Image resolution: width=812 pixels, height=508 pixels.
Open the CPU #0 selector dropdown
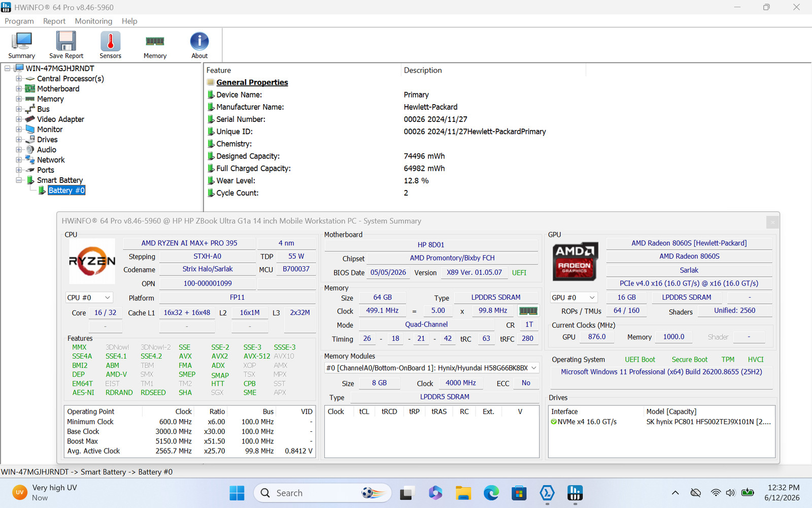89,298
